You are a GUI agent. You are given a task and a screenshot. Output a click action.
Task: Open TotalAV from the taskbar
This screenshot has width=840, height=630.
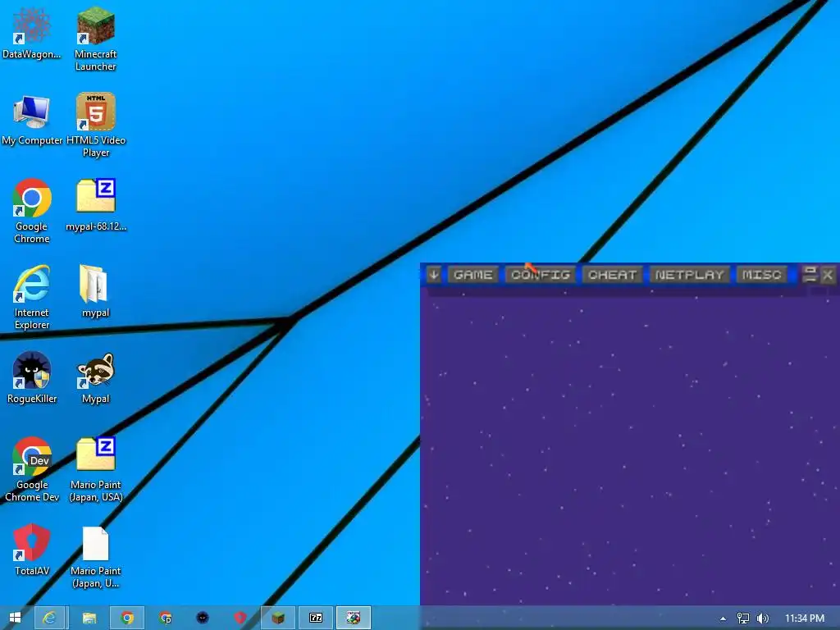click(240, 618)
